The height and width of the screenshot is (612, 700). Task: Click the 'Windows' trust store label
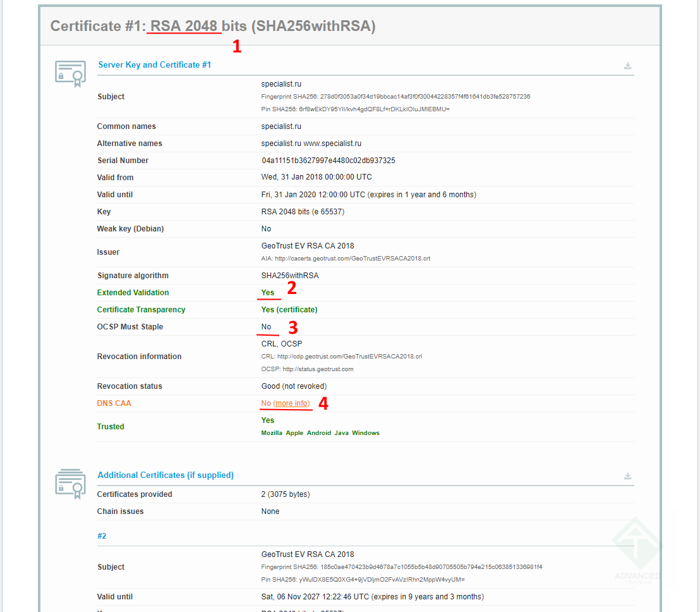pyautogui.click(x=366, y=433)
